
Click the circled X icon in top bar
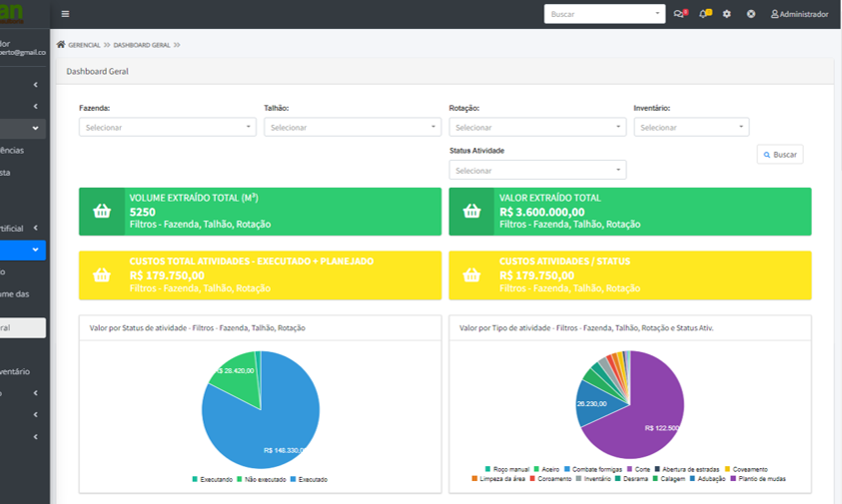[x=751, y=14]
